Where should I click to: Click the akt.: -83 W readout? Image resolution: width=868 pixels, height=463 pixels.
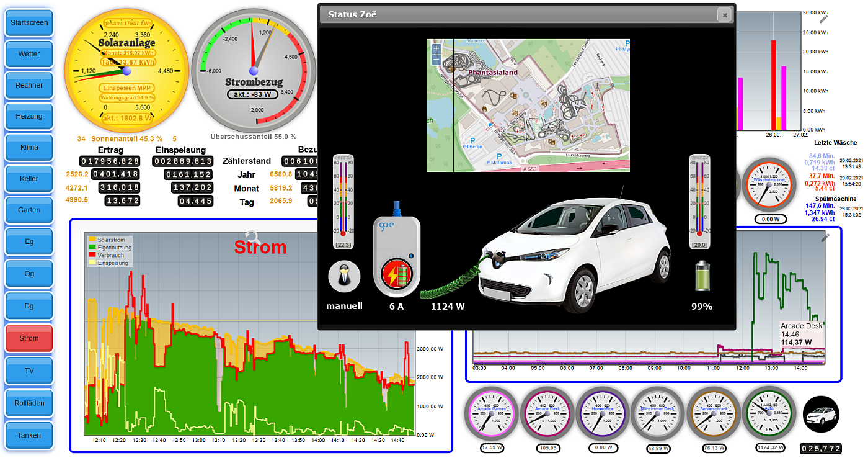pos(254,94)
